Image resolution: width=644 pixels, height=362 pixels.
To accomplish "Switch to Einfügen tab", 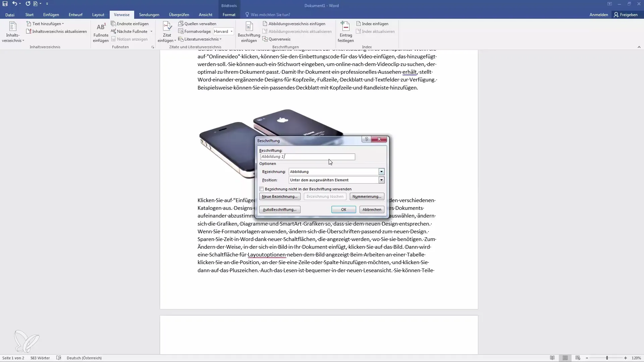I will pos(51,15).
